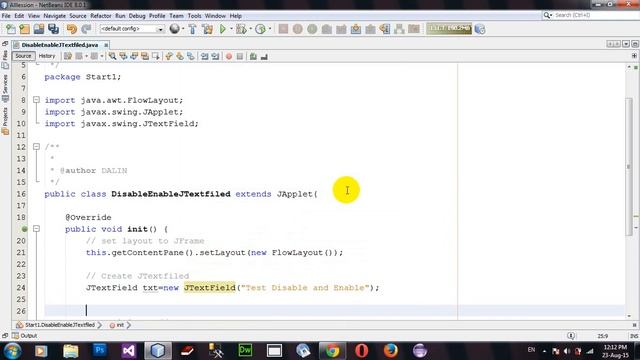
Task: Click the Last Edit icon in editor toolbar
Action: click(x=68, y=56)
